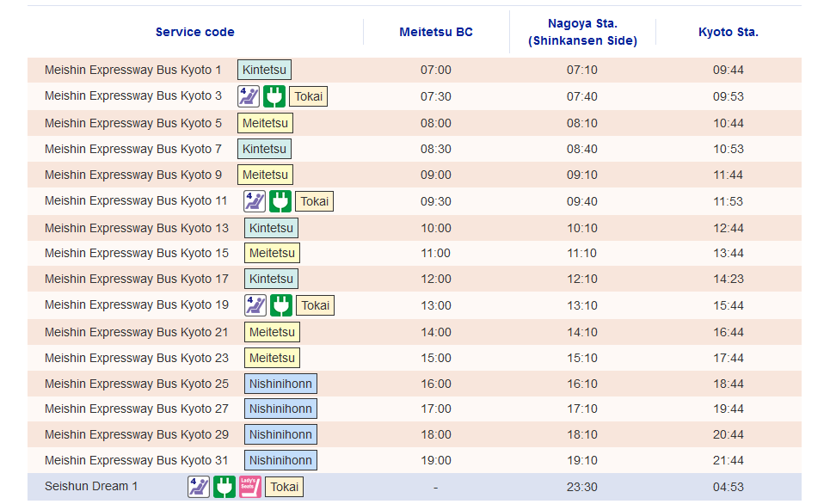Click the 23:30 Nagoya Sta. departure time

[581, 487]
